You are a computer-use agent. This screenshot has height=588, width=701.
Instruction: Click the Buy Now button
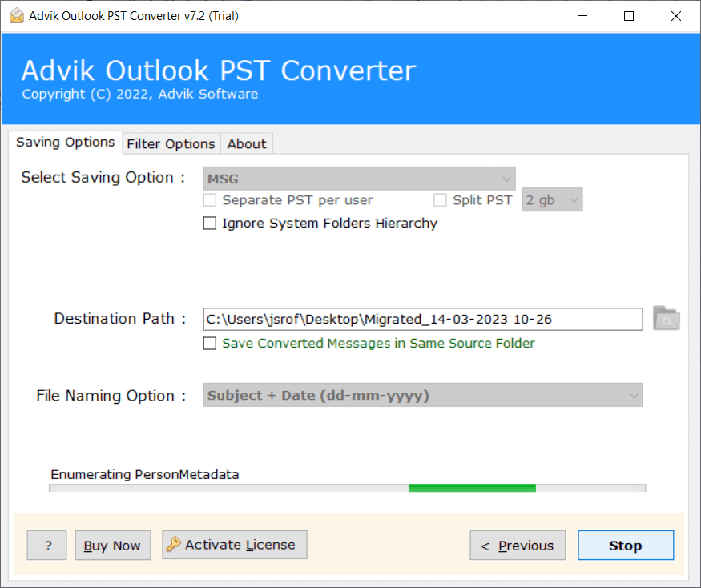coord(113,545)
